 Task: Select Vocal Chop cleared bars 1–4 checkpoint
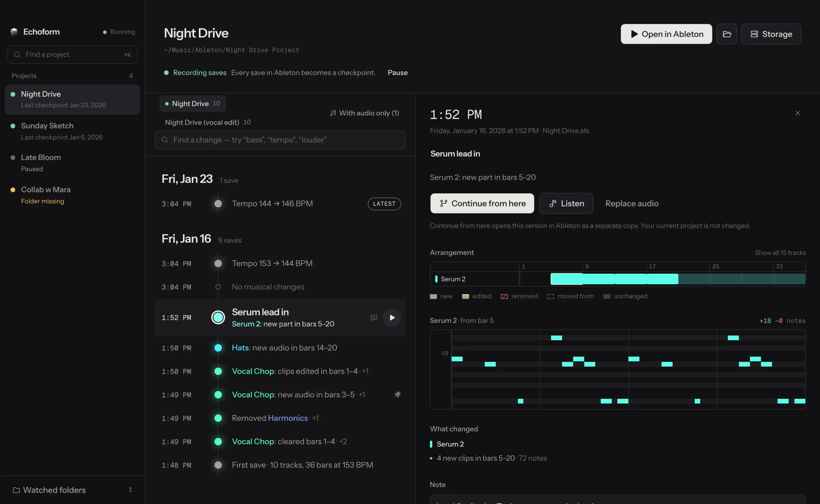point(280,442)
